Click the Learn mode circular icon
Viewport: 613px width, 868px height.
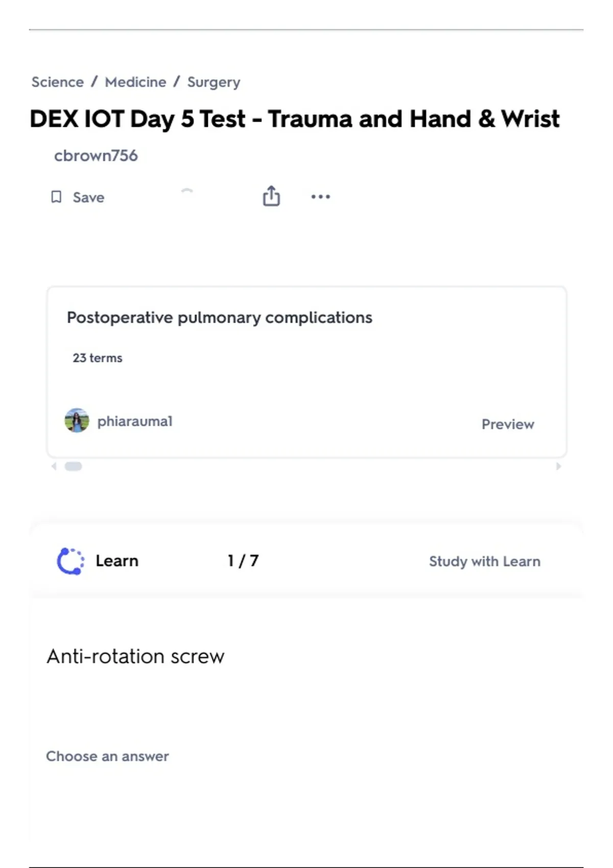(70, 561)
